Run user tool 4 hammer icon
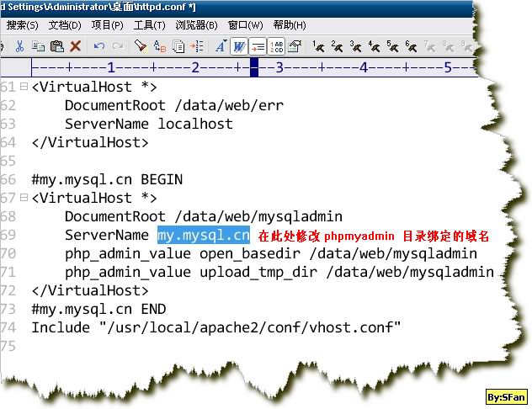Image resolution: width=532 pixels, height=409 pixels. click(375, 46)
